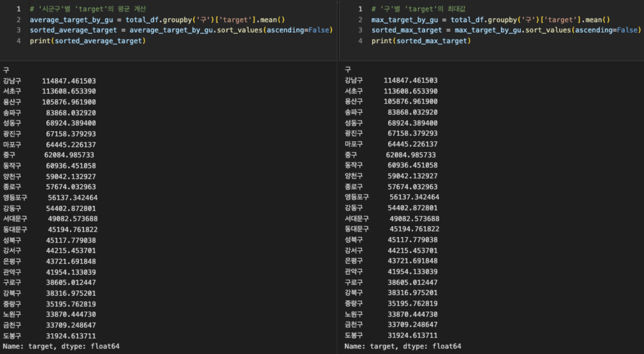Click 강동구 row in right output
This screenshot has width=644, height=354.
point(391,208)
